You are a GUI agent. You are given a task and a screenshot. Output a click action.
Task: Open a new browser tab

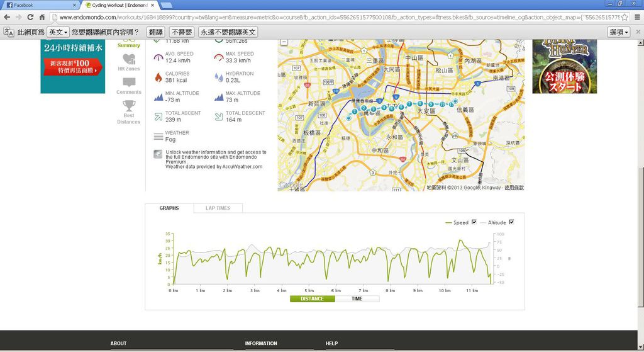(166, 5)
